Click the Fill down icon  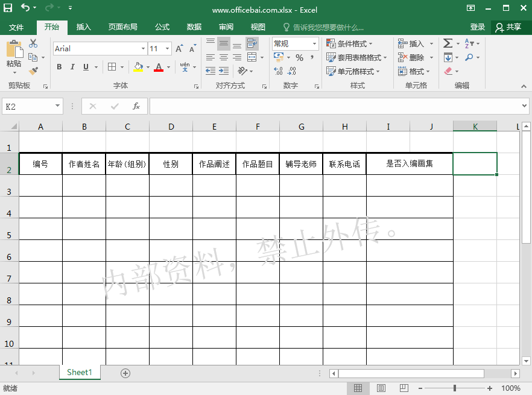(448, 57)
